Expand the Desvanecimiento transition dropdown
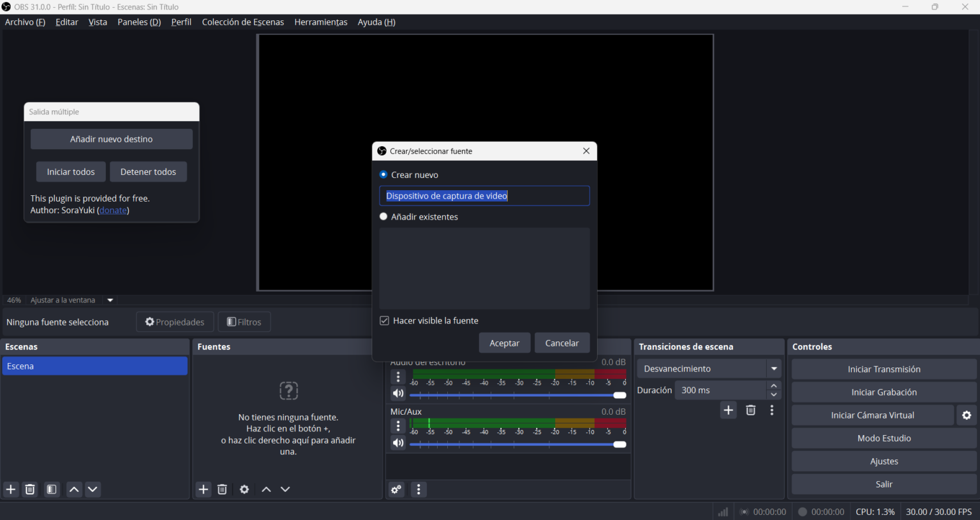 pyautogui.click(x=774, y=369)
